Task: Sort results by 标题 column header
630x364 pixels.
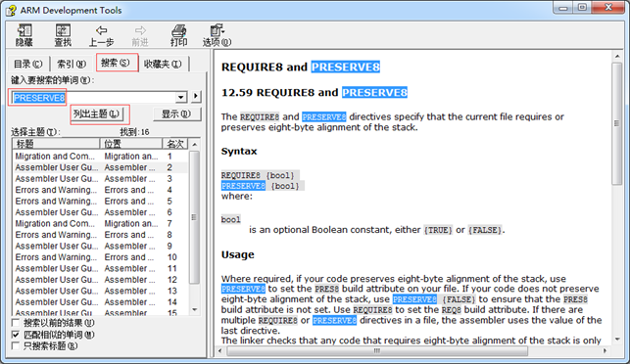Action: click(56, 144)
